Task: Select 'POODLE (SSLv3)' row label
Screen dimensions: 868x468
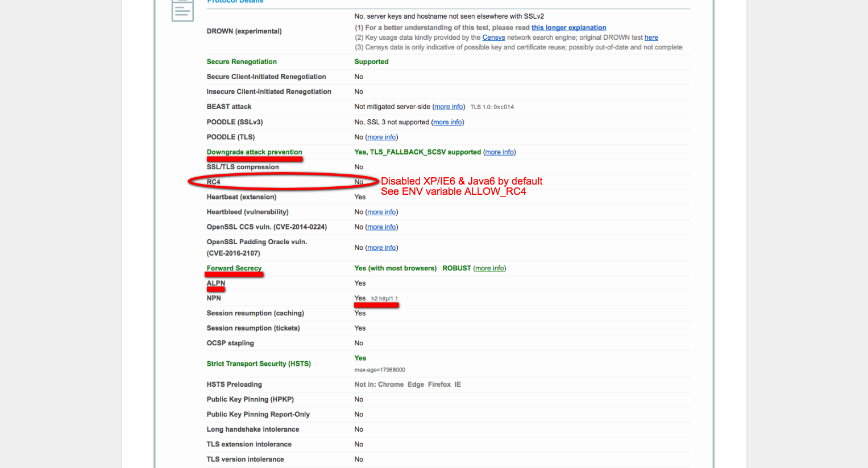Action: (235, 122)
